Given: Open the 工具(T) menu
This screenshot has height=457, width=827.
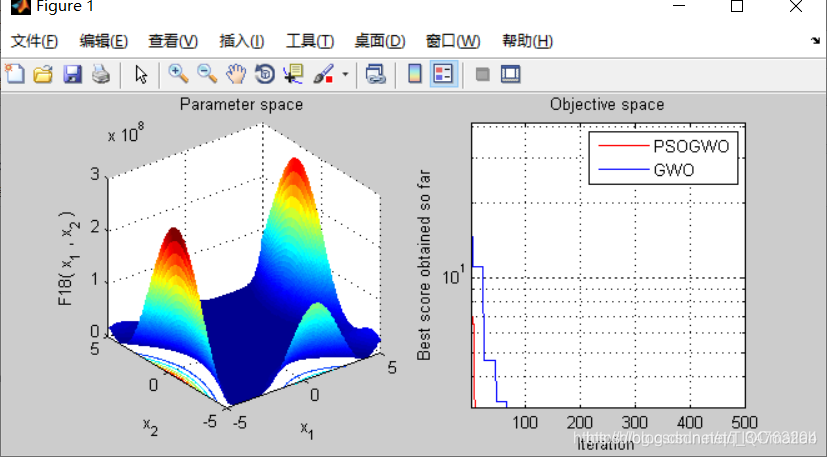Looking at the screenshot, I should click(x=310, y=41).
